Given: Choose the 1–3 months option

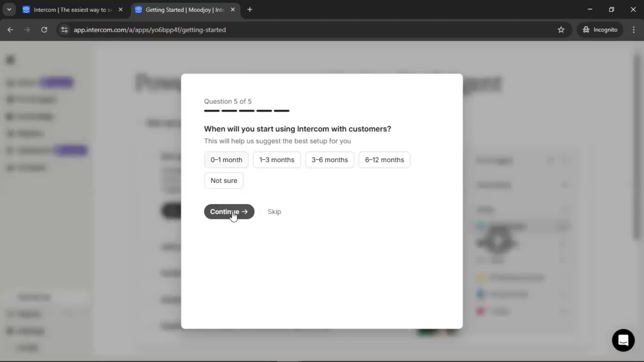Looking at the screenshot, I should pyautogui.click(x=277, y=160).
